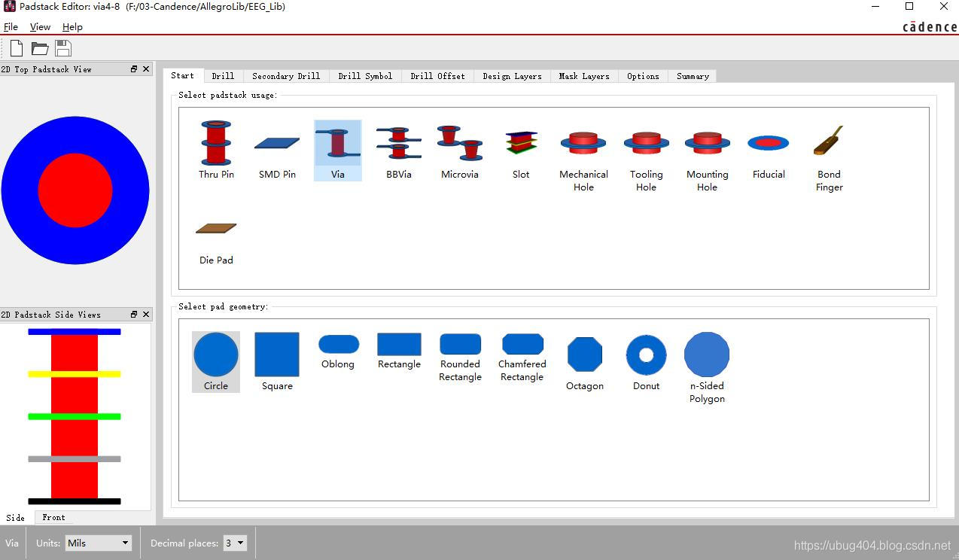Select the Thru Pin padstack usage
This screenshot has height=560, width=959.
[x=216, y=151]
